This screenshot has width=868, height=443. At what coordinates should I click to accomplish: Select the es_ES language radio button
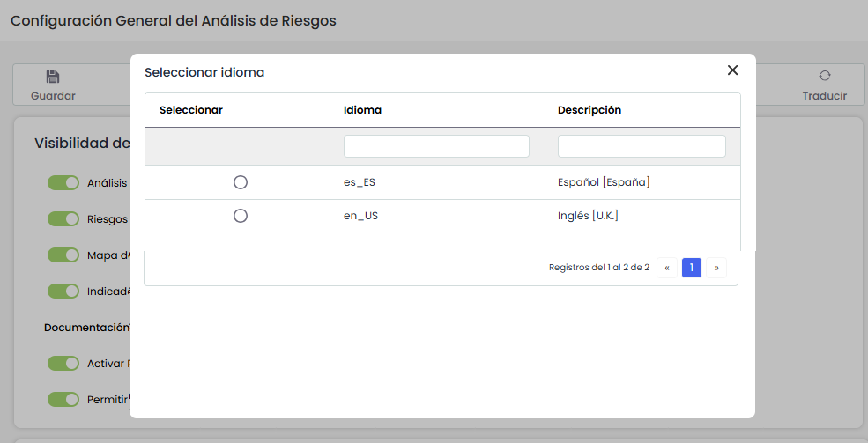pyautogui.click(x=241, y=182)
